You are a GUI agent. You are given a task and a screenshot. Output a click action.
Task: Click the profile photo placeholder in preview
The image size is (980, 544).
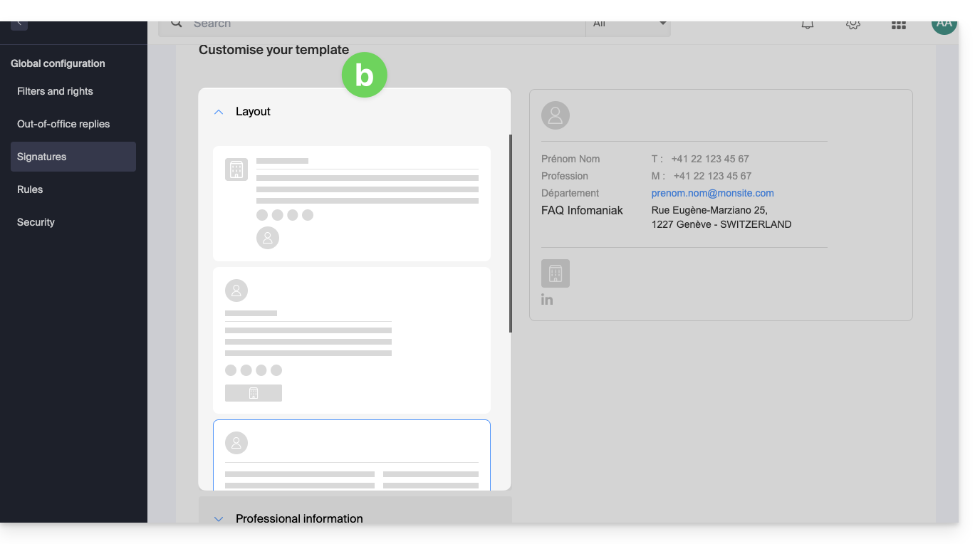(556, 115)
